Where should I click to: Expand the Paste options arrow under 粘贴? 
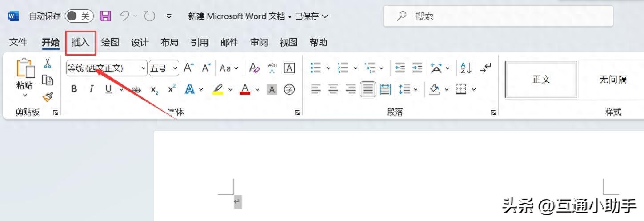[x=25, y=95]
